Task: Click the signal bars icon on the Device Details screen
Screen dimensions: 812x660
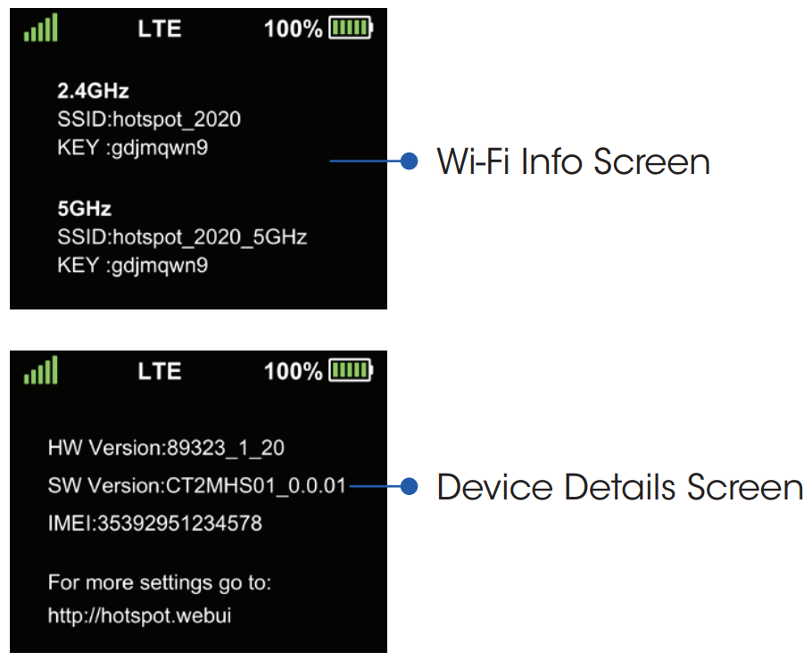Action: [41, 370]
